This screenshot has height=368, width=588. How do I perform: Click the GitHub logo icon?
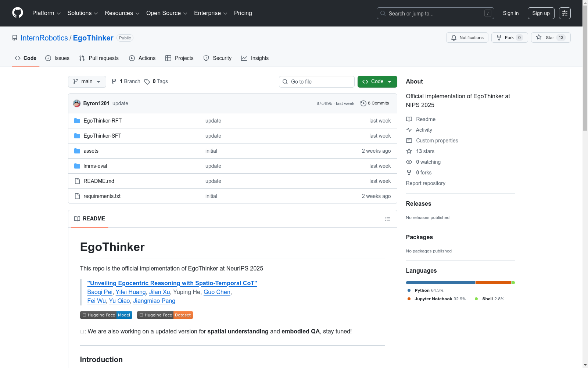[x=18, y=13]
